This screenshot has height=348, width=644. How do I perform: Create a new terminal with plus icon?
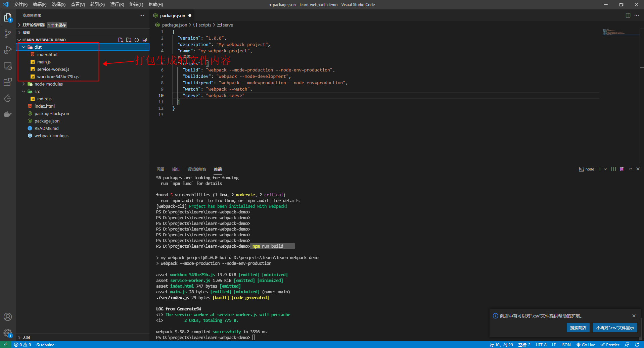pos(600,169)
